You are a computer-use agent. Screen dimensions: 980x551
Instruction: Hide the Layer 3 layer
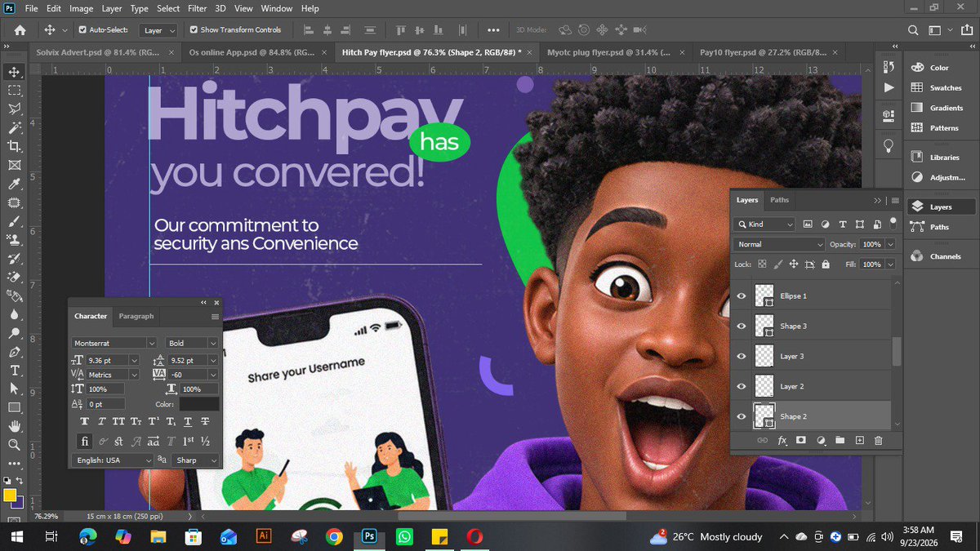point(742,356)
